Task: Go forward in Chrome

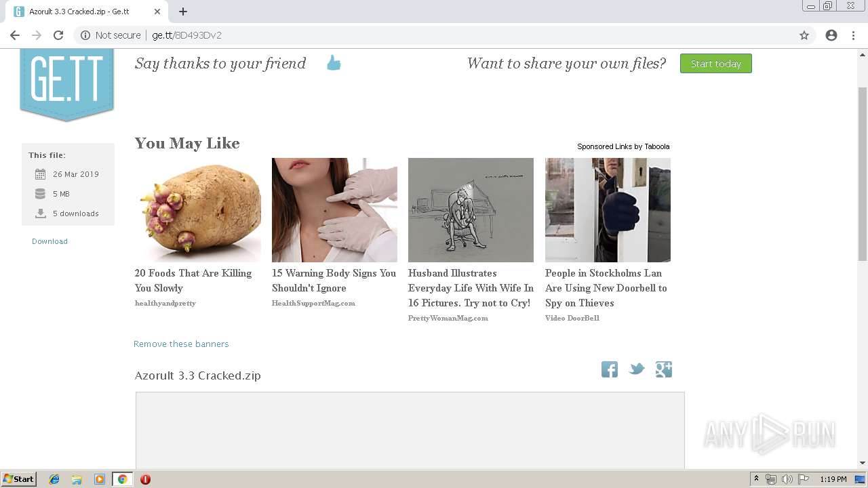Action: click(x=37, y=35)
